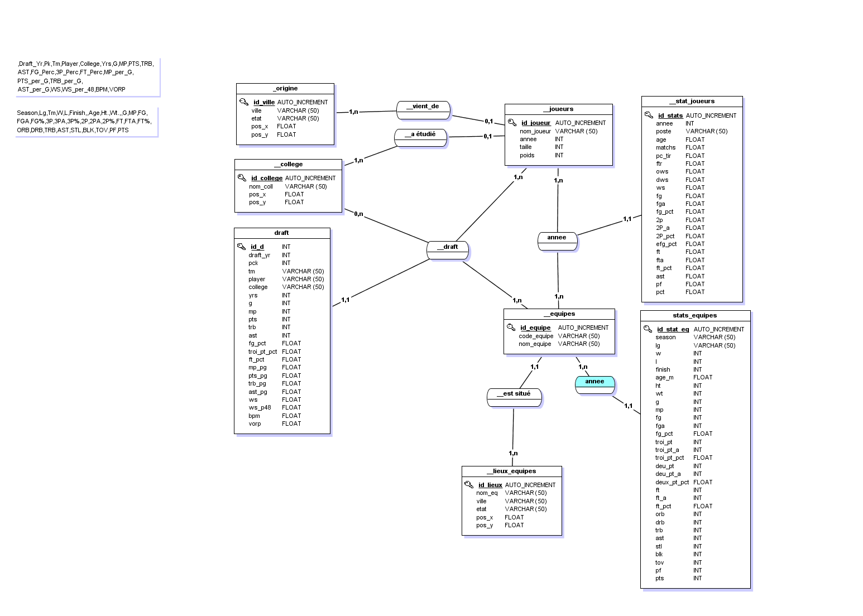This screenshot has width=863, height=616.
Task: Click the troi_pt_pct attribute in draft
Action: (x=263, y=352)
